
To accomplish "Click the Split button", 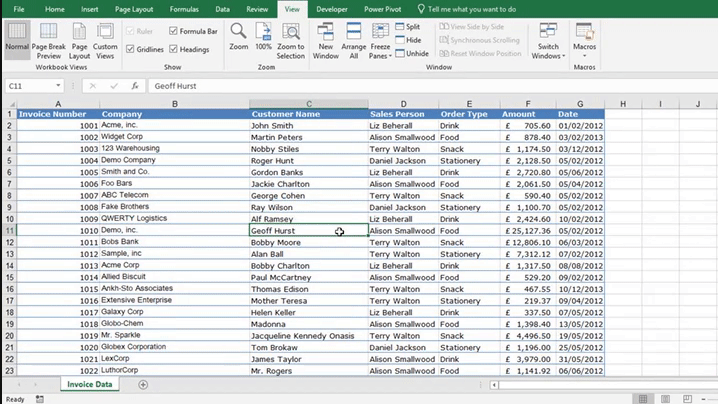I will click(407, 27).
